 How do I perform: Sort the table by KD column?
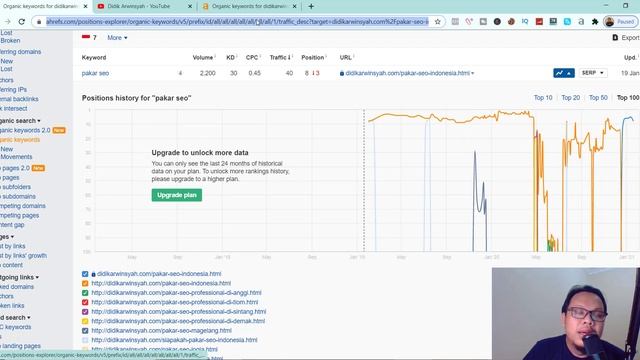click(x=232, y=58)
